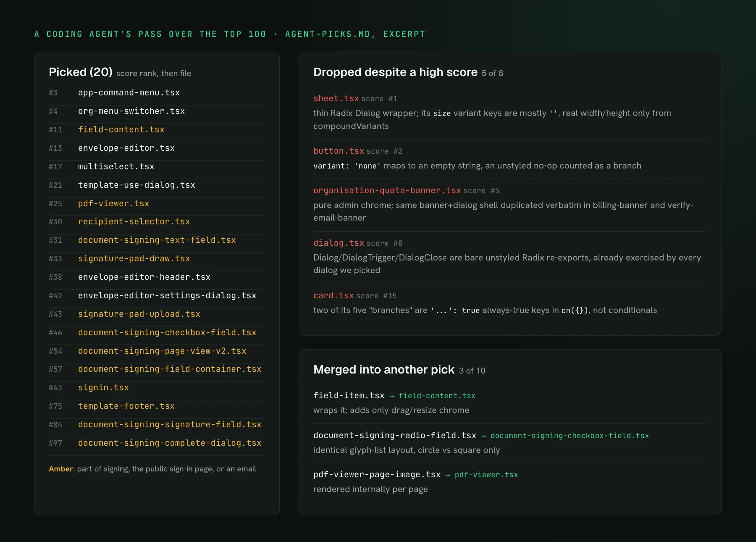Click green document-signing-checkbox-field.tsx merge target

pyautogui.click(x=570, y=436)
